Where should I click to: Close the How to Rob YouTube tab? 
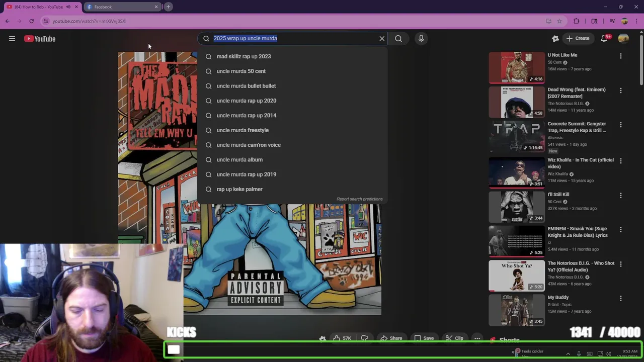point(77,7)
